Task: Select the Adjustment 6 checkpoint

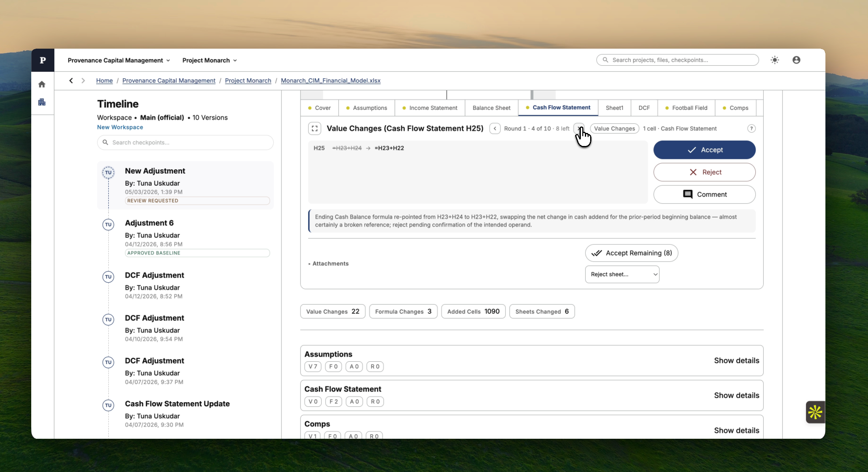Action: coord(185,238)
